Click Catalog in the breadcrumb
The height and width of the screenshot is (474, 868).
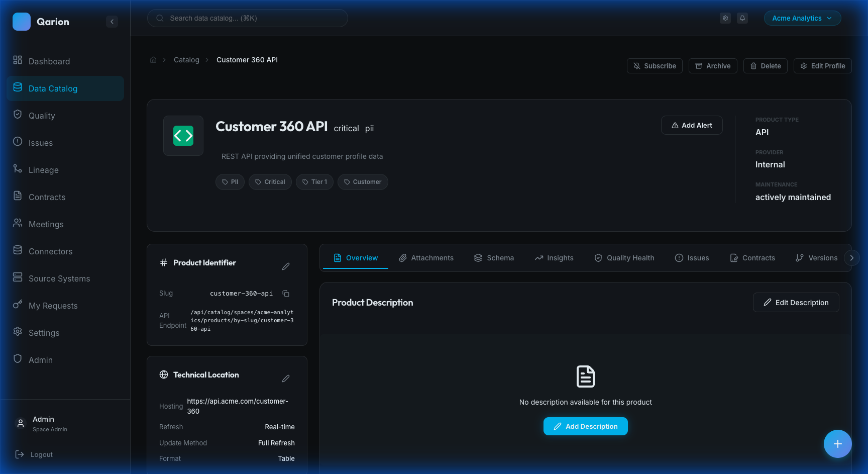[x=186, y=60]
